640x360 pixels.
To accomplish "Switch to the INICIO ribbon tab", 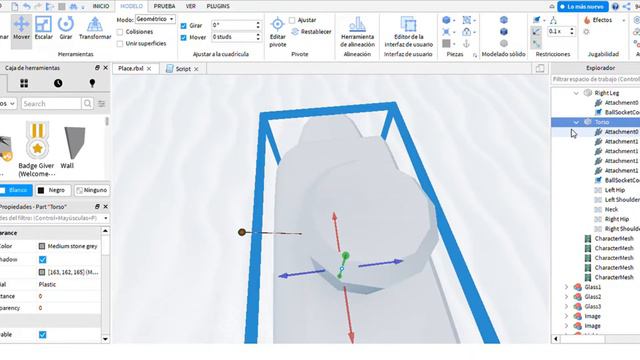I will 101,6.
